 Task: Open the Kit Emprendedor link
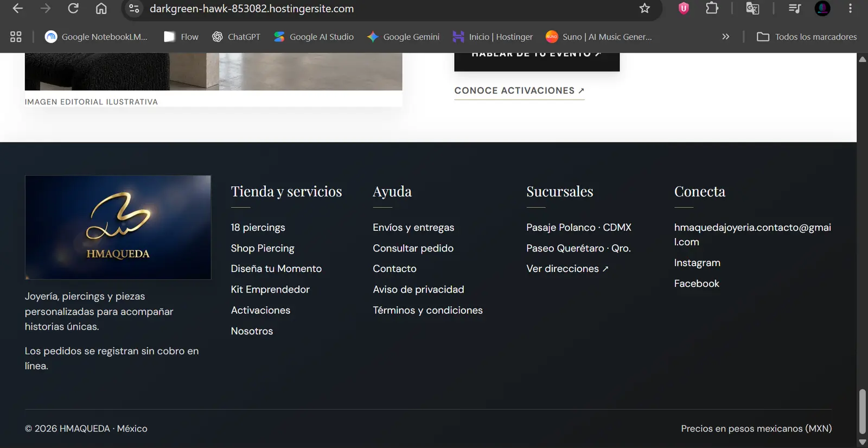[270, 289]
